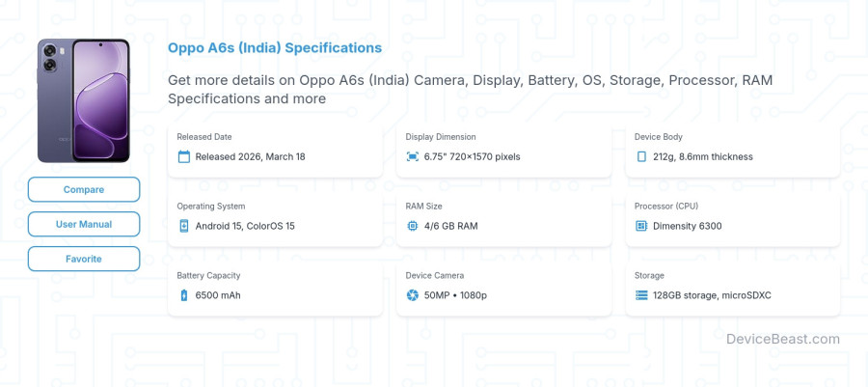
Task: Select the text 4/6 GB RAM
Action: (450, 226)
